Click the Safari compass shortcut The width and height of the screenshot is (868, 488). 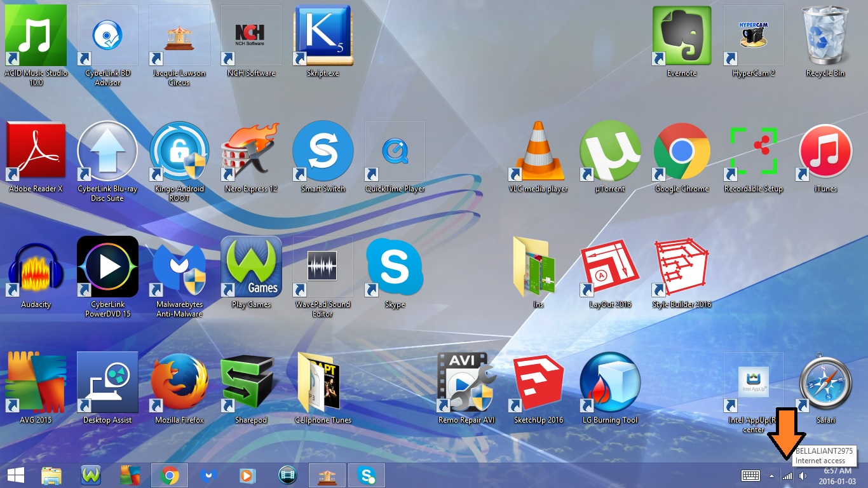[x=825, y=383]
